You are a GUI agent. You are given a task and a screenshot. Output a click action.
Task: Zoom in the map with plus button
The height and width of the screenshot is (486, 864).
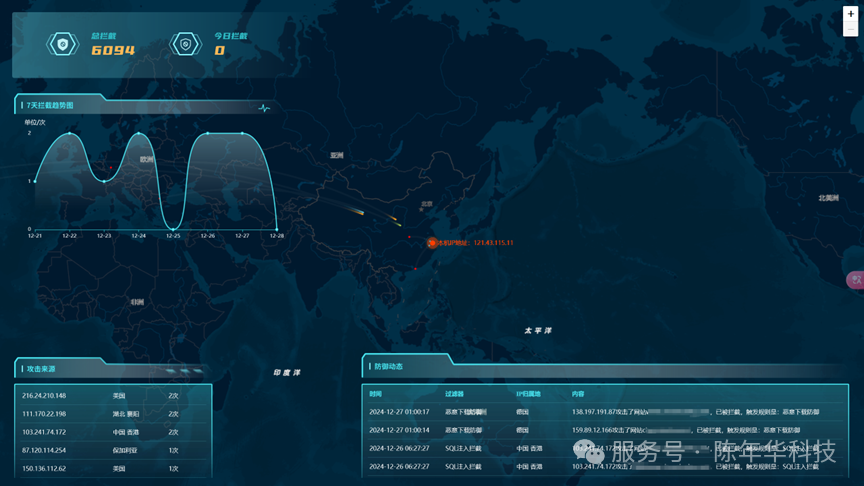(851, 14)
